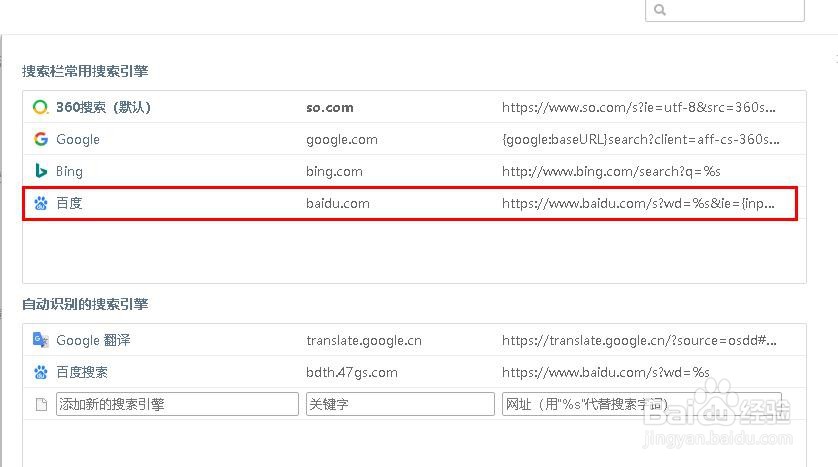This screenshot has width=838, height=467.
Task: Click the translate.google.cn keyword cell
Action: [x=364, y=340]
